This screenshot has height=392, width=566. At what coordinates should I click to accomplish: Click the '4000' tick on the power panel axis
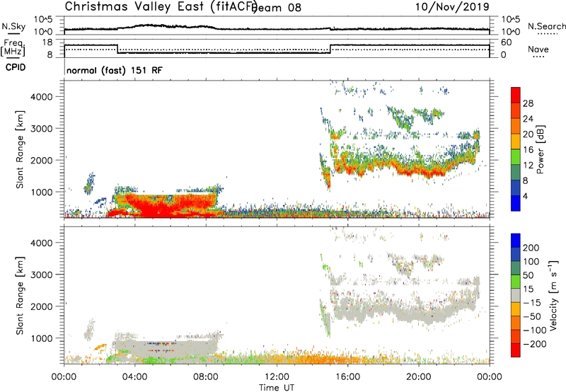(41, 97)
